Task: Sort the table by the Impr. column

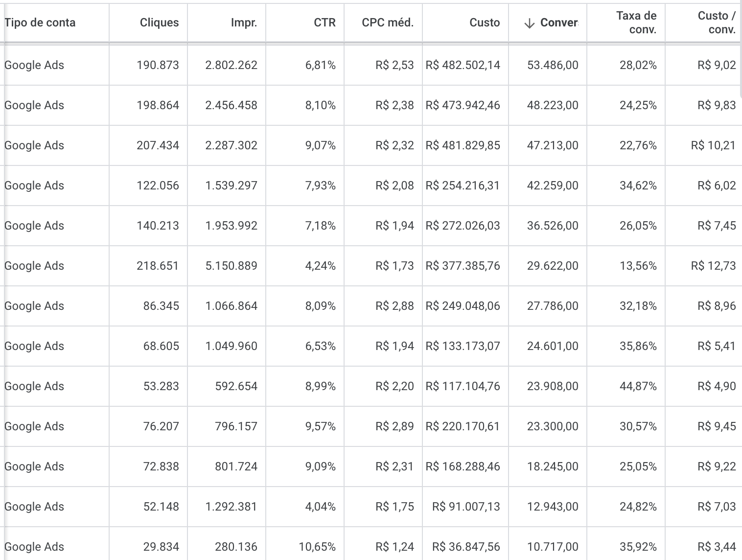Action: 244,23
